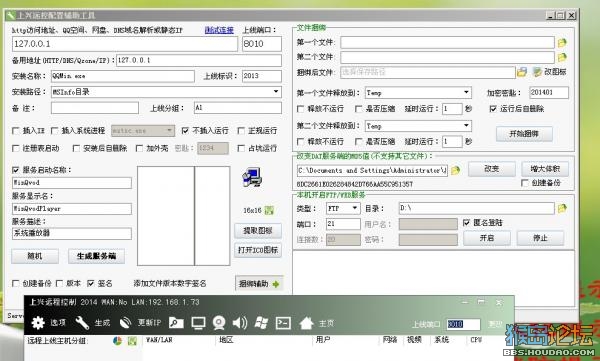This screenshot has height=361, width=600.
Task: Click the 生成服务端 button
Action: [96, 256]
